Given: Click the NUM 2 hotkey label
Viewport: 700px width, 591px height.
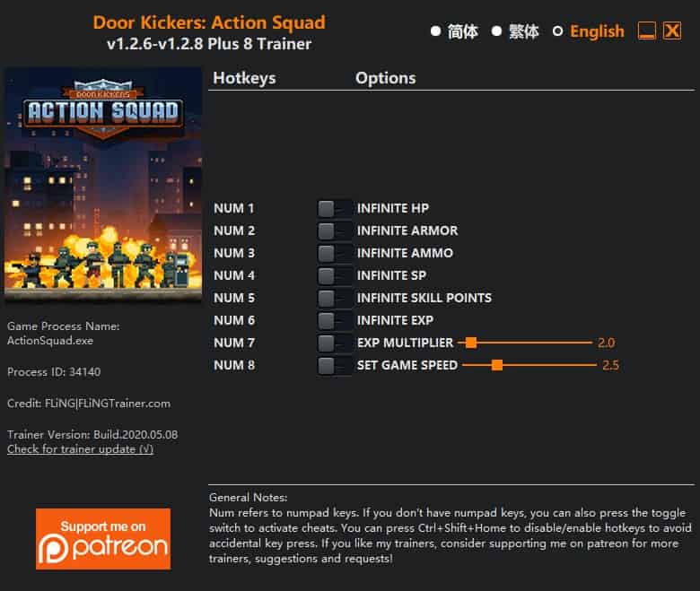Looking at the screenshot, I should coord(234,230).
